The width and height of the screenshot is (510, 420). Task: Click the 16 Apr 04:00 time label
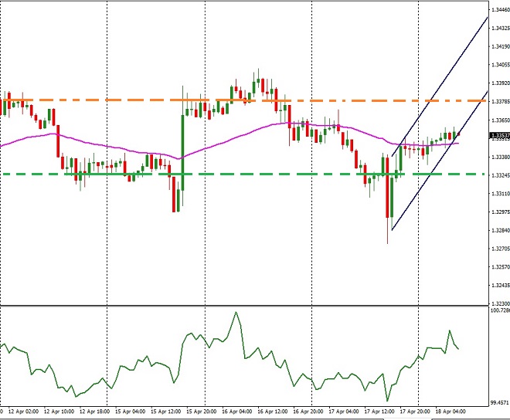[x=236, y=412]
